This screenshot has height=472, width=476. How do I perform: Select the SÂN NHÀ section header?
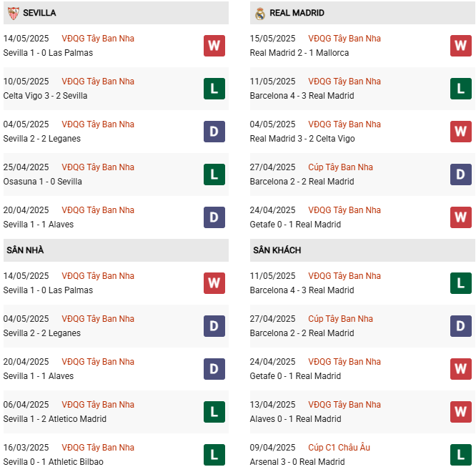pos(116,250)
